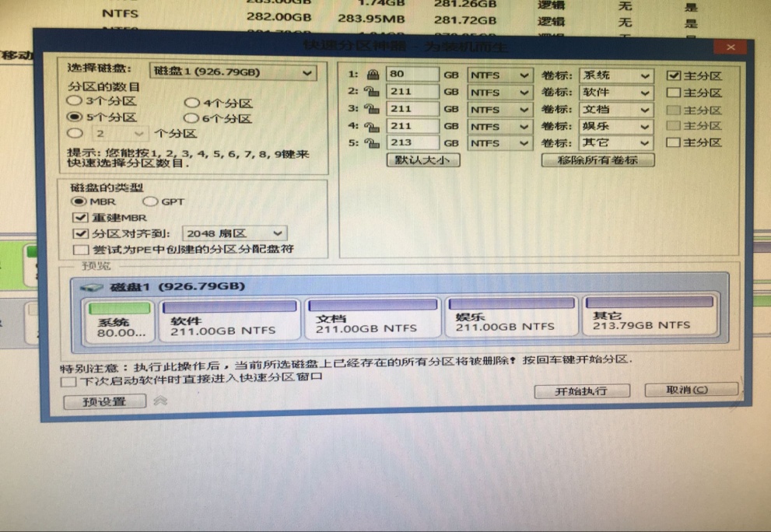Click the double-chevron icon beside 预设置
This screenshot has width=771, height=532.
pyautogui.click(x=160, y=401)
